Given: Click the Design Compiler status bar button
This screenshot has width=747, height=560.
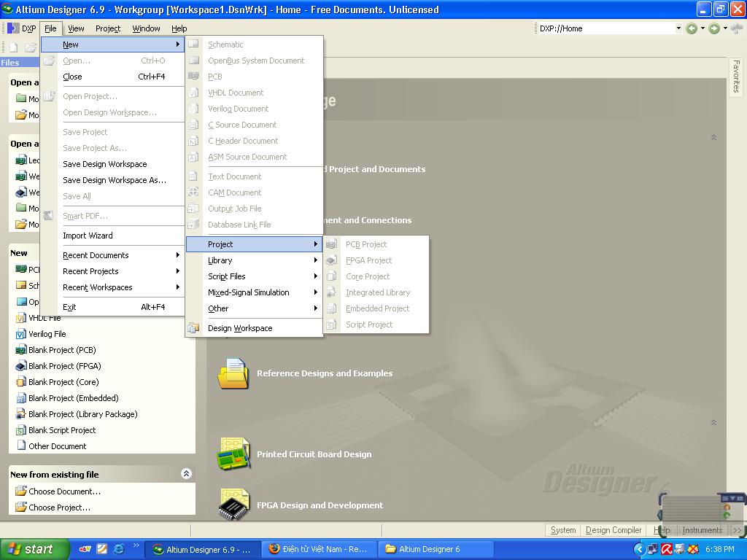Looking at the screenshot, I should click(614, 530).
